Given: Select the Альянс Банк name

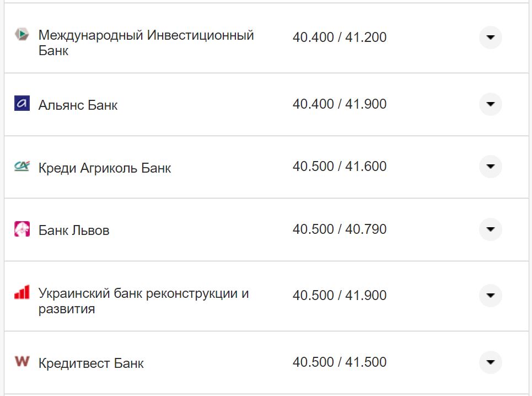Looking at the screenshot, I should 78,104.
